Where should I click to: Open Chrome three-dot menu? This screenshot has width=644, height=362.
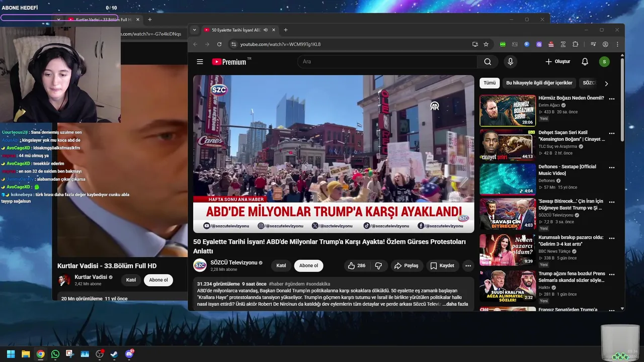coord(617,44)
